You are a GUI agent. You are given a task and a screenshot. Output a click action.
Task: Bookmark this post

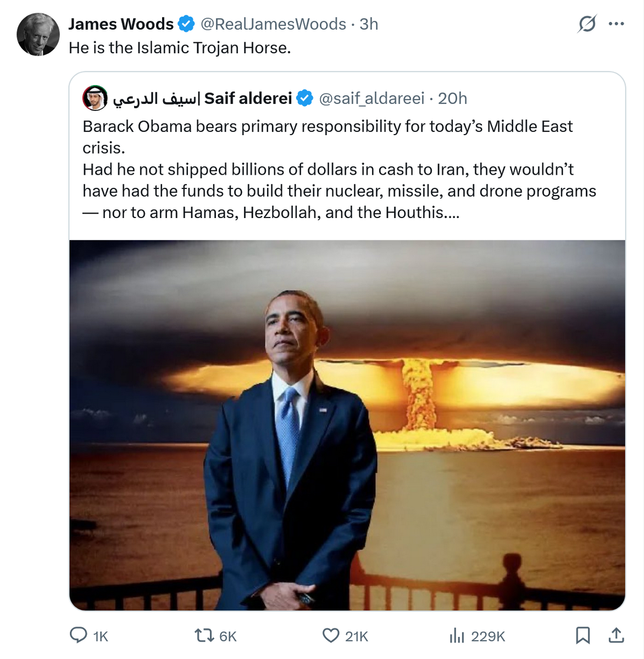583,635
